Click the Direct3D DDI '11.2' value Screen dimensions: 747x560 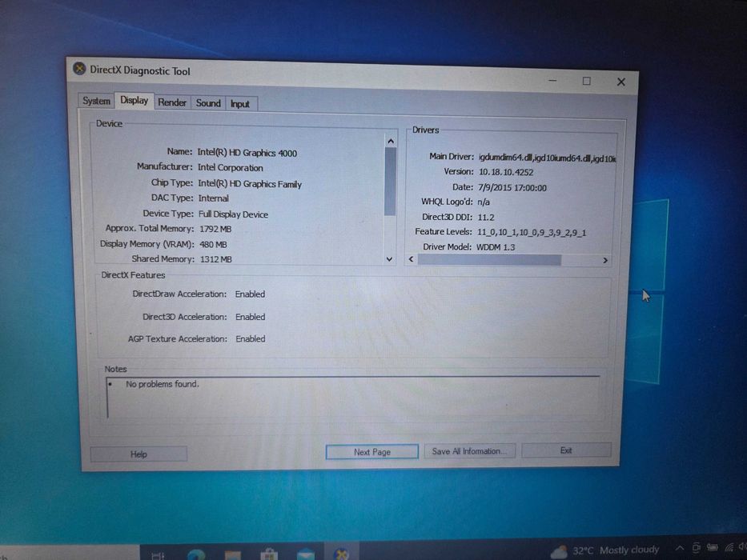pyautogui.click(x=486, y=217)
